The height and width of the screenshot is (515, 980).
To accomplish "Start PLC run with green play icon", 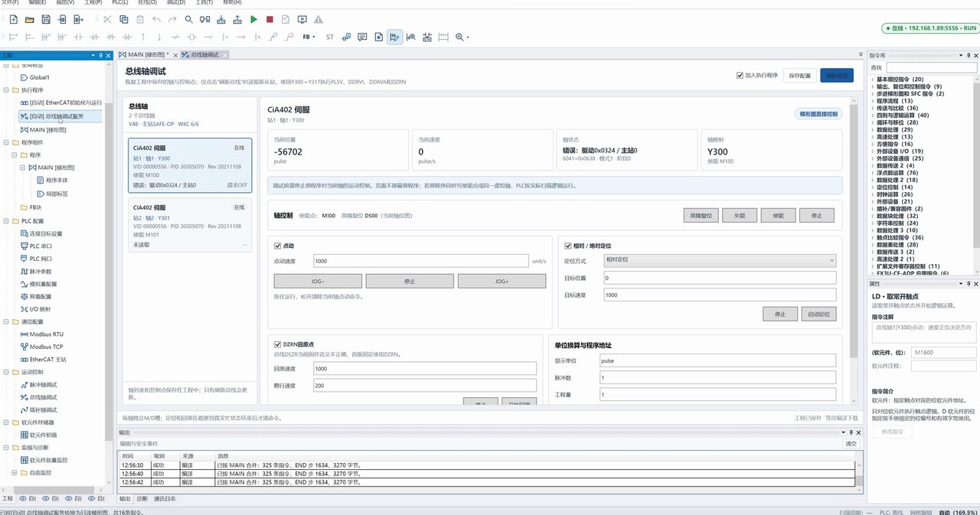I will click(x=254, y=19).
